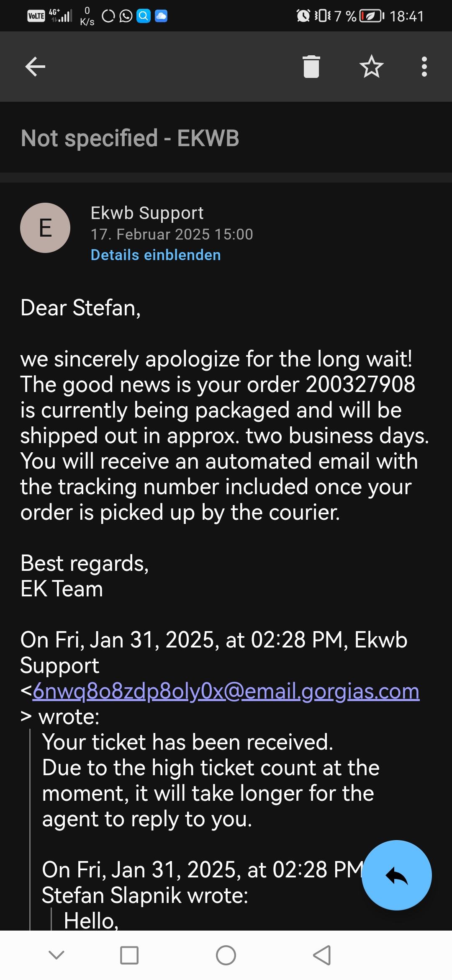Viewport: 452px width, 980px height.
Task: Tap the Android home circle button
Action: click(x=226, y=955)
